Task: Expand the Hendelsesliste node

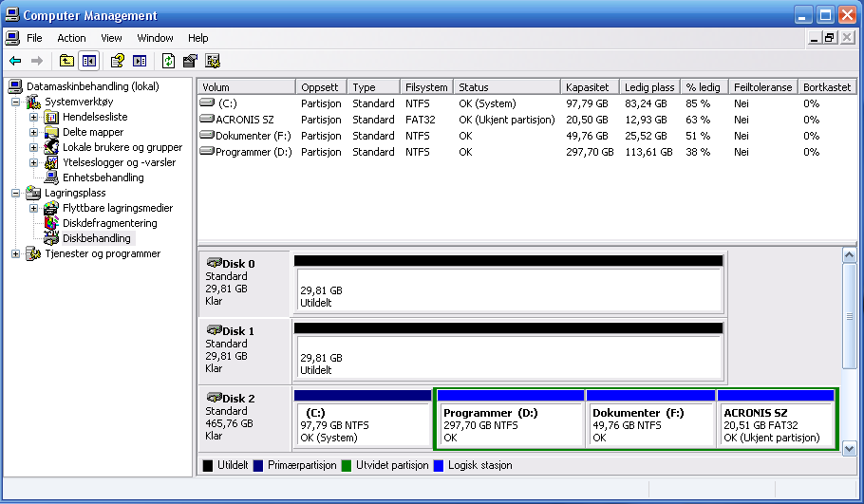Action: click(x=33, y=118)
